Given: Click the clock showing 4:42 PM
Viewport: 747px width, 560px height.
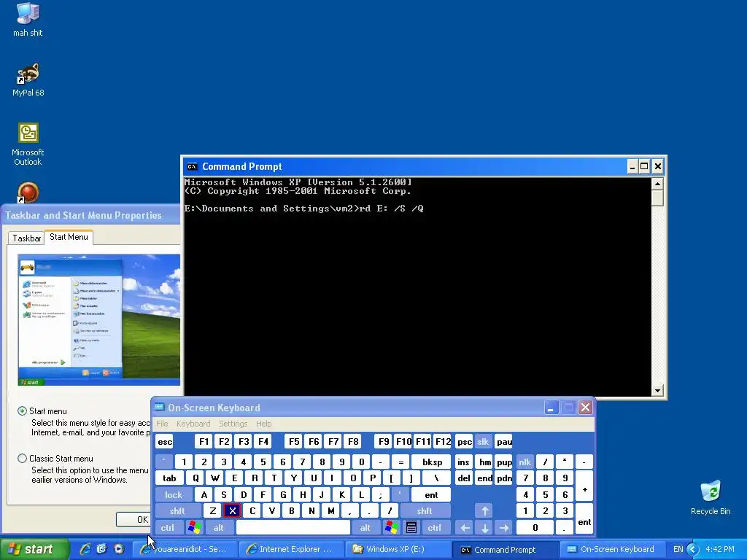Looking at the screenshot, I should [720, 549].
